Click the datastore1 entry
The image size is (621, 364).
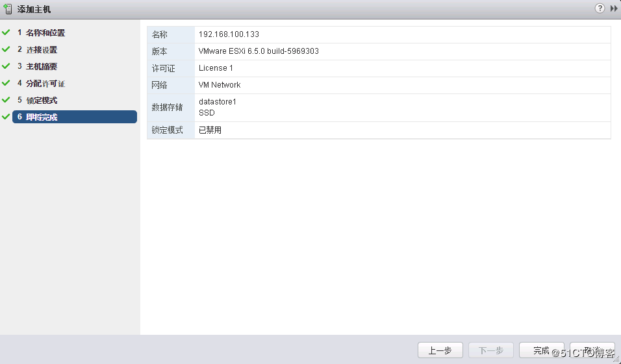(x=218, y=102)
